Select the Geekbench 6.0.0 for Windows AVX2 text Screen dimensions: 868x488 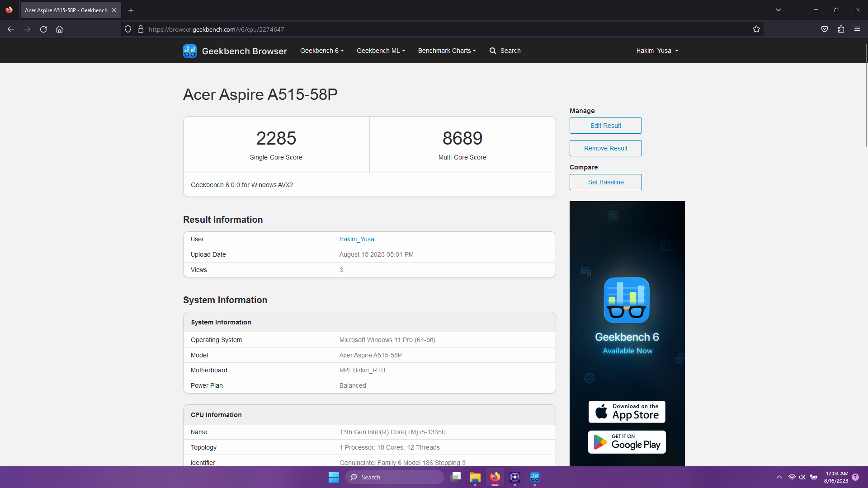(242, 185)
